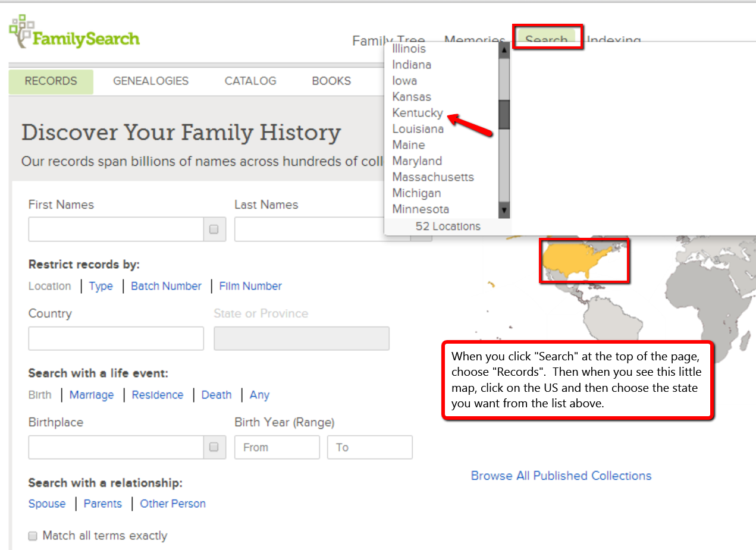Image resolution: width=756 pixels, height=550 pixels.
Task: Open the Memories menu
Action: coord(474,40)
